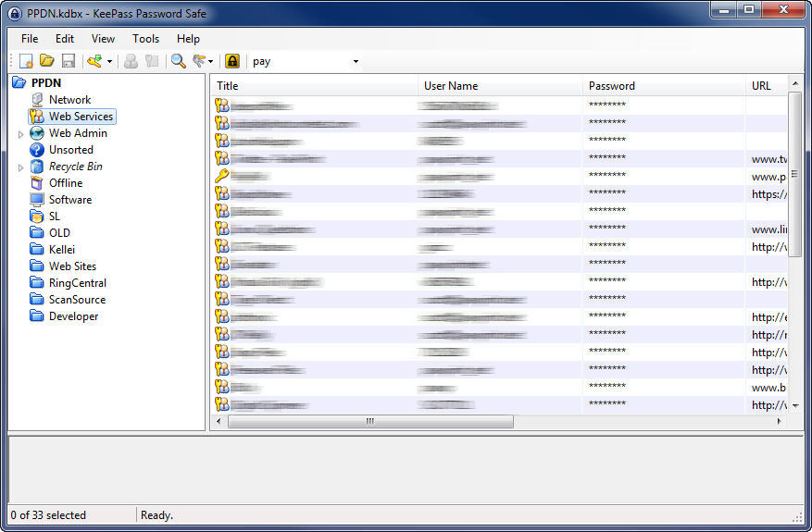Viewport: 812px width, 532px height.
Task: Click the Software monitor icon
Action: 37,200
